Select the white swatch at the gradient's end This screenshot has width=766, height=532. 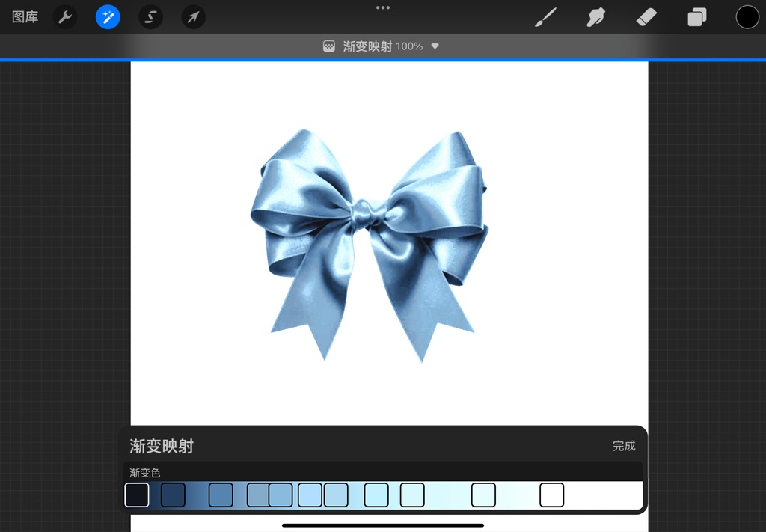point(551,495)
